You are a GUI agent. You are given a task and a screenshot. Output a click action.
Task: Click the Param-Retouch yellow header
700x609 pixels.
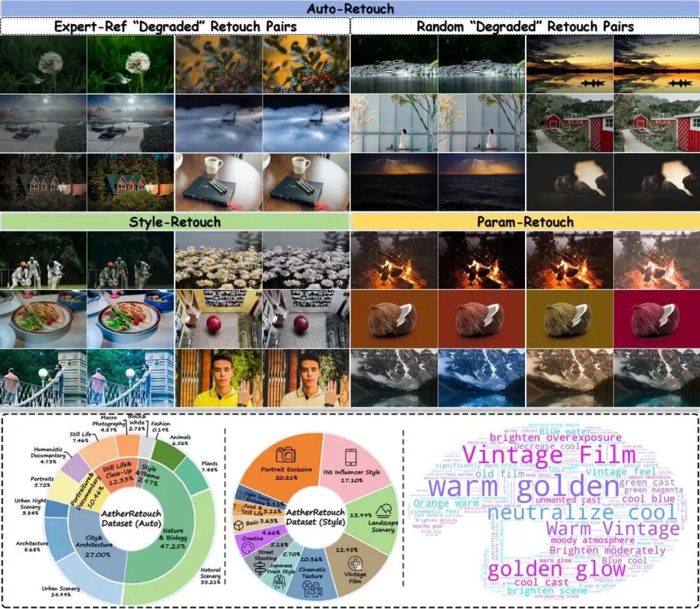pyautogui.click(x=525, y=222)
